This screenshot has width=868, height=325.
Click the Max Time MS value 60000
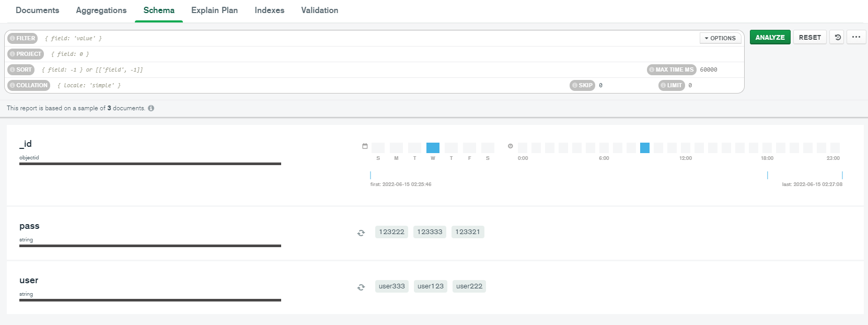pos(709,69)
